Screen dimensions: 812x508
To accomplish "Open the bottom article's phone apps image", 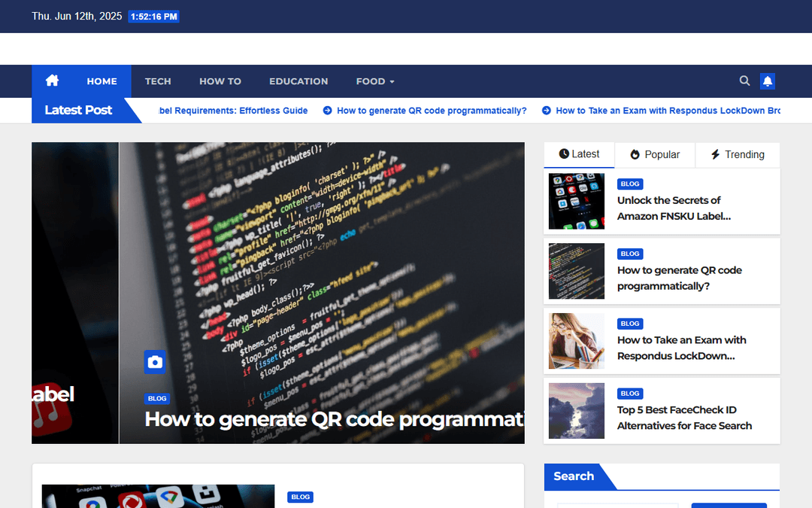I will (158, 496).
